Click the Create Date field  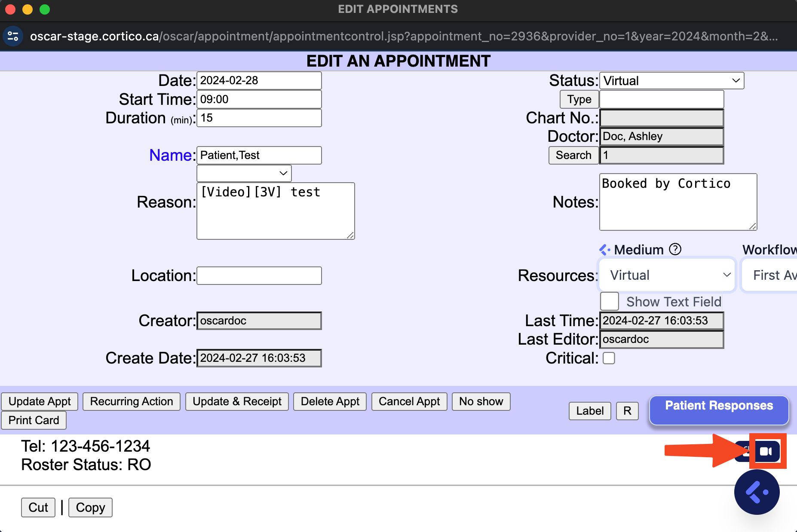[259, 358]
